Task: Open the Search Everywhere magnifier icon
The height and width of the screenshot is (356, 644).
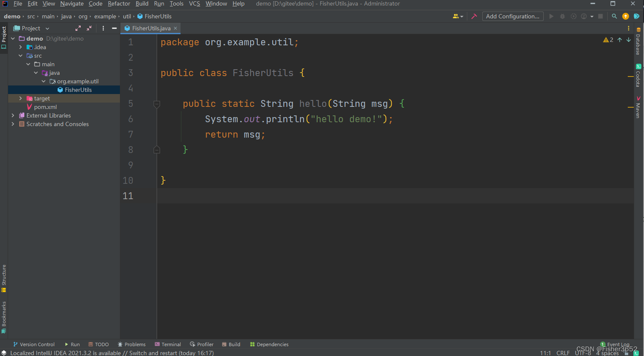Action: (614, 16)
